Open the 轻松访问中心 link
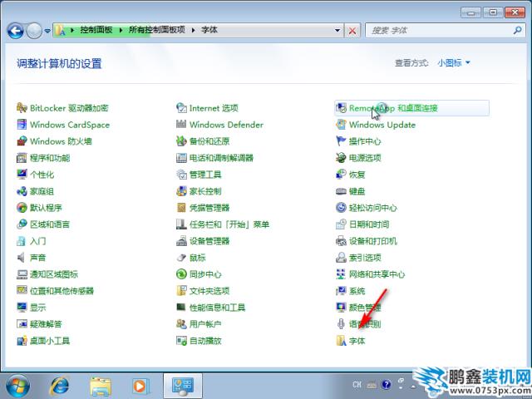The width and height of the screenshot is (532, 399). (x=373, y=208)
